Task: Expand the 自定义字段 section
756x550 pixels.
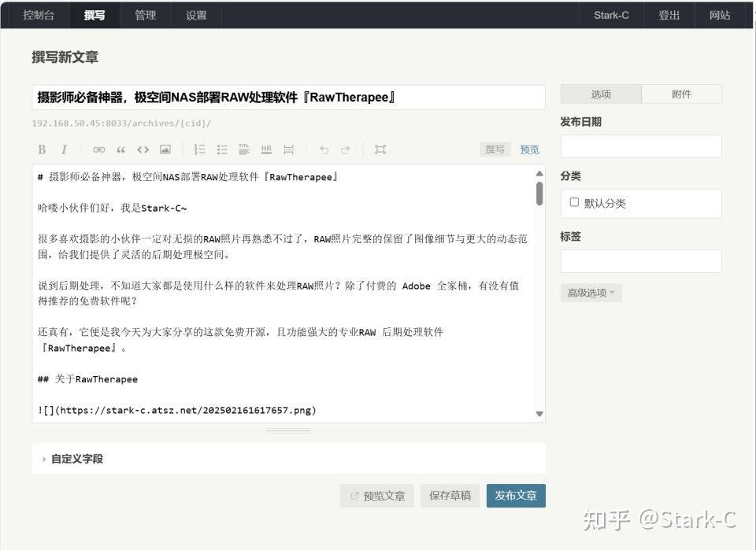Action: click(x=77, y=459)
